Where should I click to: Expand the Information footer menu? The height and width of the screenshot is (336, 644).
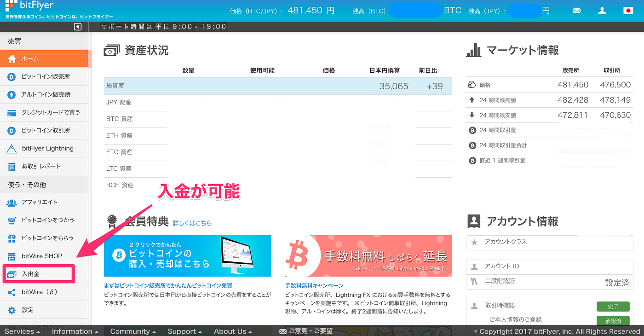click(75, 331)
